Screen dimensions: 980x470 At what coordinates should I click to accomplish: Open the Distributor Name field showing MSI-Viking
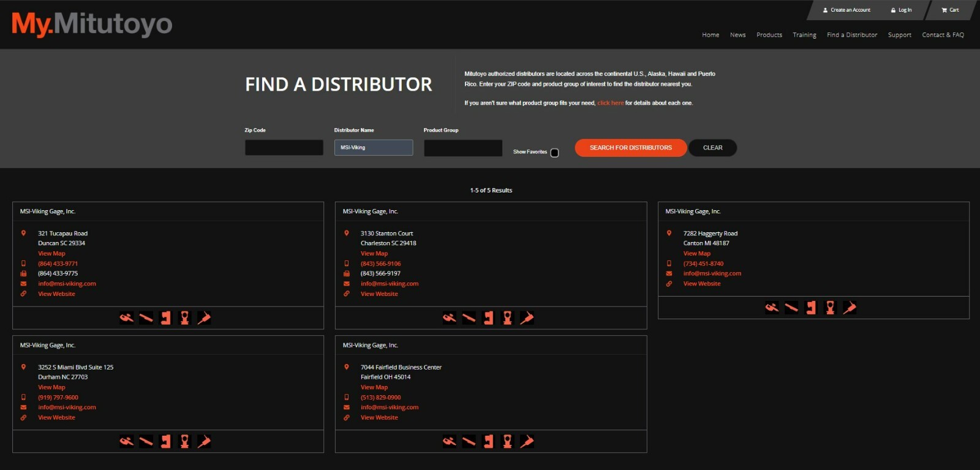[373, 148]
